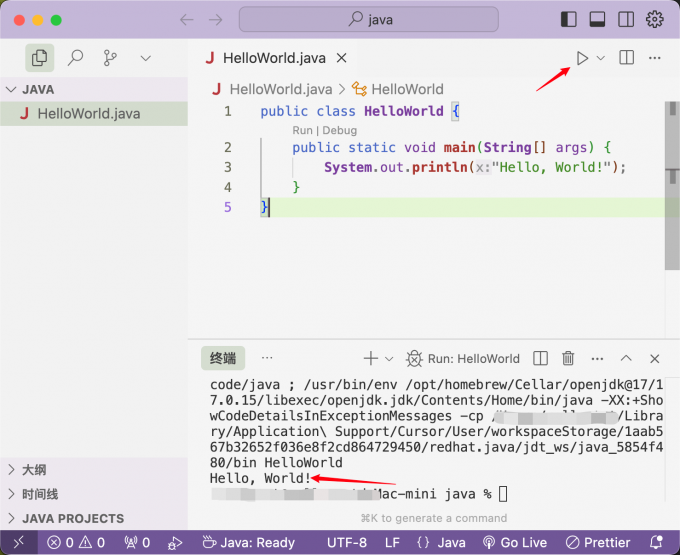The image size is (680, 555).
Task: Click the Run CodeLens link above main
Action: pos(302,130)
